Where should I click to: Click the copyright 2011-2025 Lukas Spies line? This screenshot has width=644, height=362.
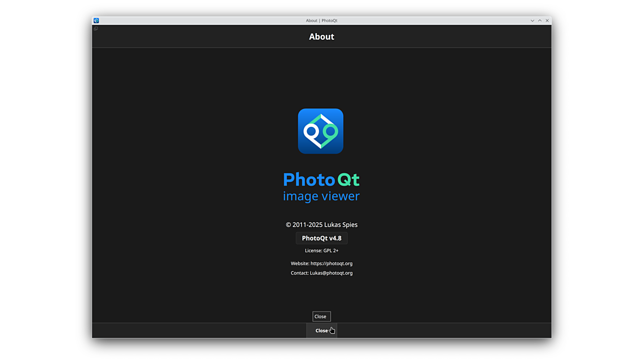[321, 225]
